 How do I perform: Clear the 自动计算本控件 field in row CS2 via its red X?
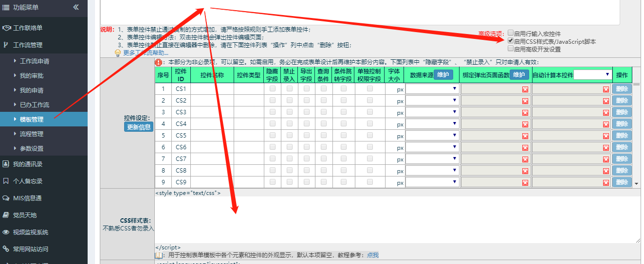point(606,101)
